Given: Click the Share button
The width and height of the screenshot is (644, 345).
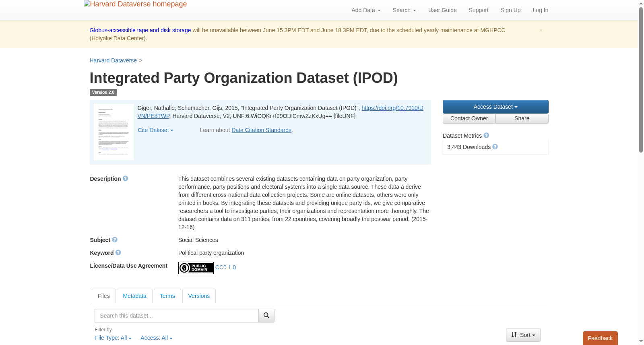Looking at the screenshot, I should [x=522, y=118].
